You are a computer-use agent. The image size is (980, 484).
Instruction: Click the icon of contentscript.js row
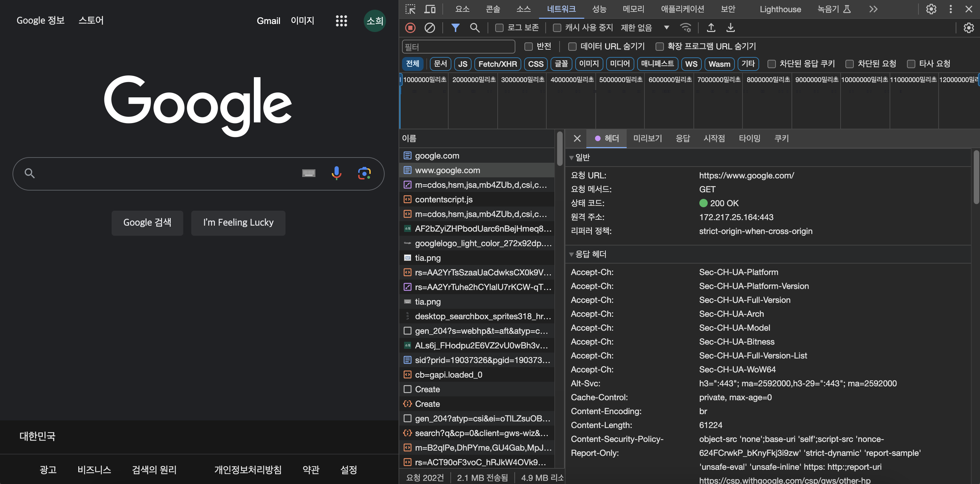[408, 199]
